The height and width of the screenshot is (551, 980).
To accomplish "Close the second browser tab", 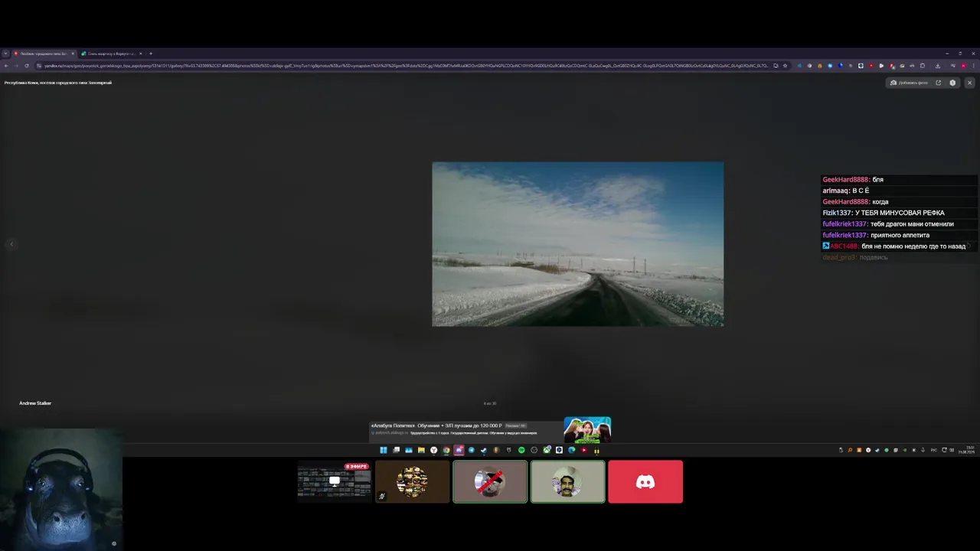I will coord(140,54).
